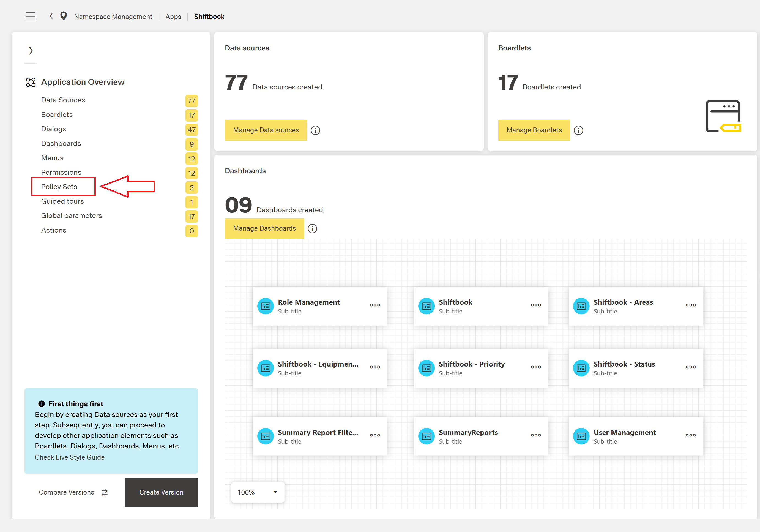Click the location pin icon in the header

point(63,16)
